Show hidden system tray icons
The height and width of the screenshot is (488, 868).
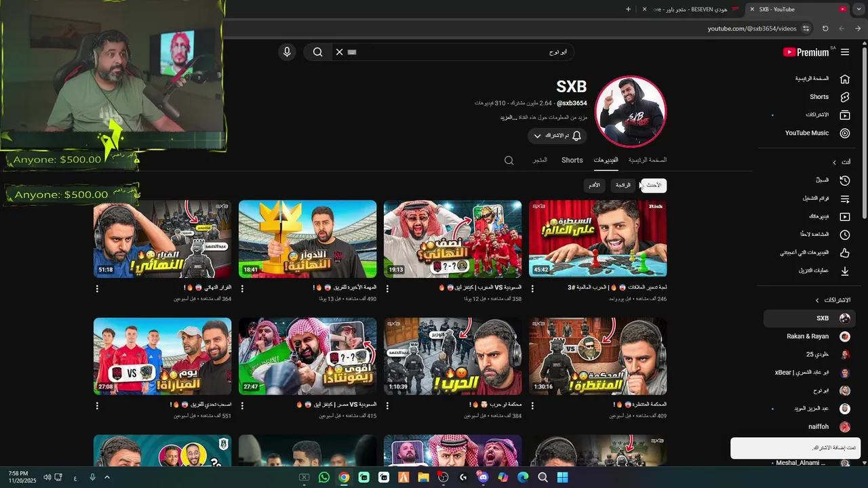click(106, 478)
